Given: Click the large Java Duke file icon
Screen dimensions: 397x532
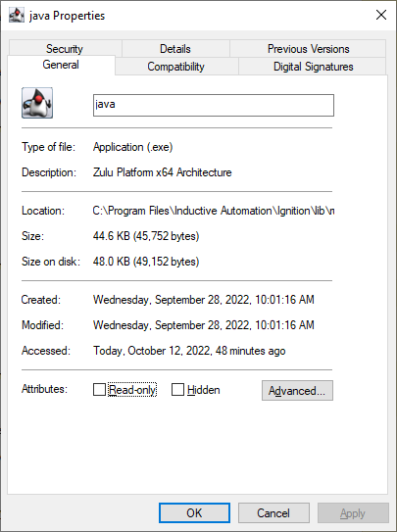Looking at the screenshot, I should point(37,103).
